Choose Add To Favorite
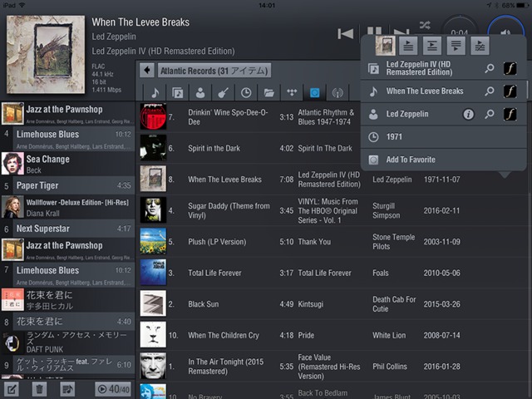The height and width of the screenshot is (399, 532). pos(443,160)
